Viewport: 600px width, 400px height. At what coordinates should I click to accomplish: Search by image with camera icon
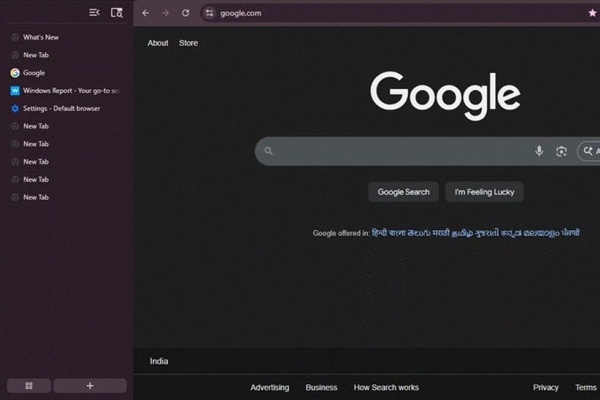pyautogui.click(x=561, y=151)
